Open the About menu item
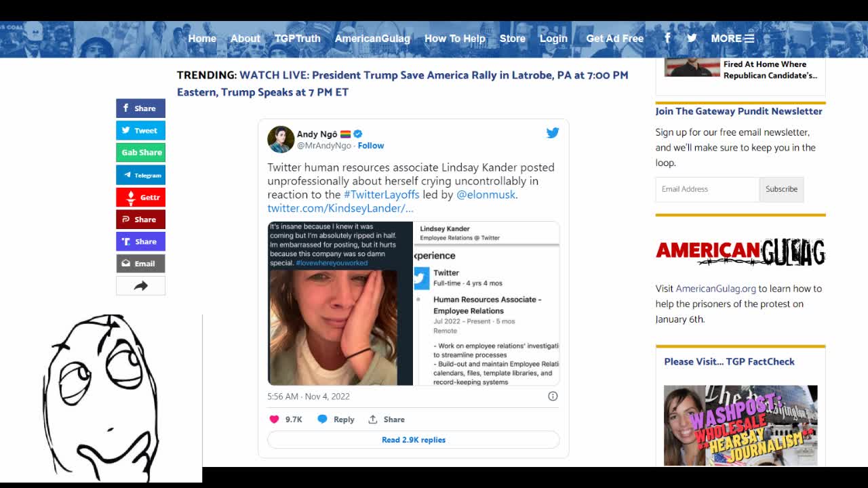Image resolution: width=868 pixels, height=488 pixels. 245,39
